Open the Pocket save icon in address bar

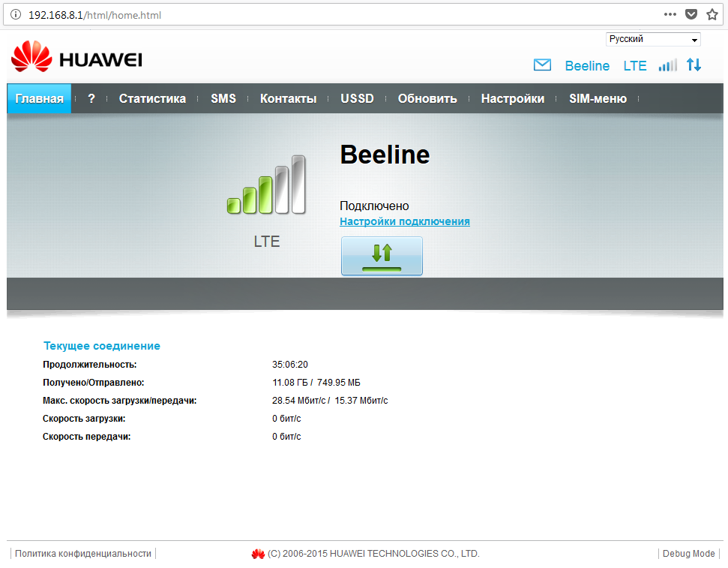click(691, 14)
